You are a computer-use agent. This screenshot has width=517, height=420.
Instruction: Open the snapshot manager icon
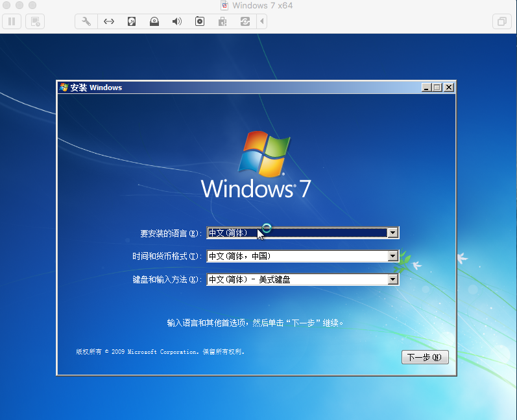[35, 22]
